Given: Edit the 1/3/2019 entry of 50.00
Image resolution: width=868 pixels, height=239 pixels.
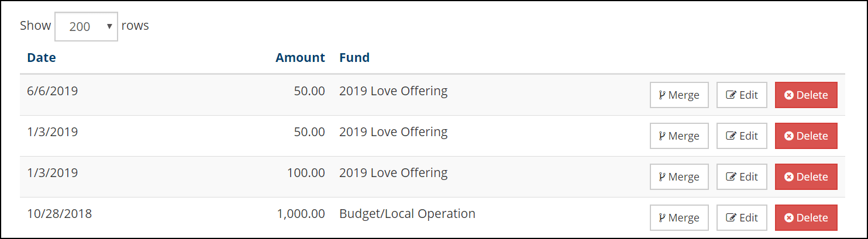Looking at the screenshot, I should 742,136.
